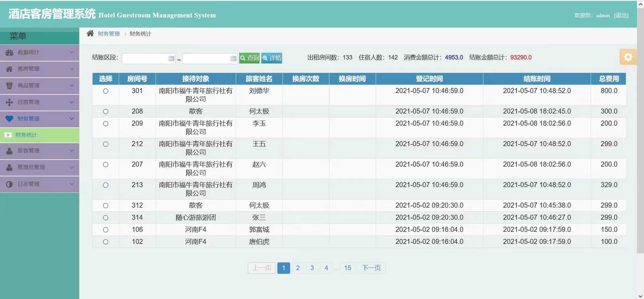
Task: Open the 客房管理 menu item
Action: click(x=40, y=69)
